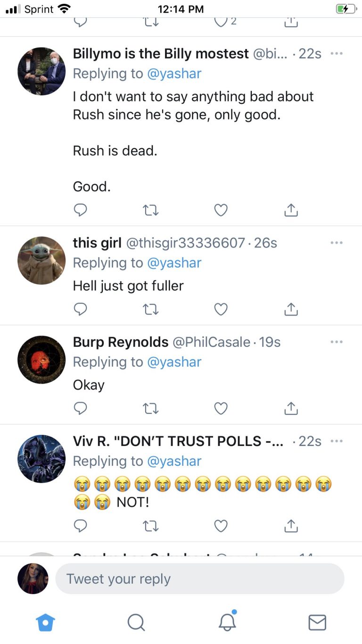Screen dimensions: 362x644
Task: Retweet the "Hell just got fuller" reply
Action: tap(150, 309)
